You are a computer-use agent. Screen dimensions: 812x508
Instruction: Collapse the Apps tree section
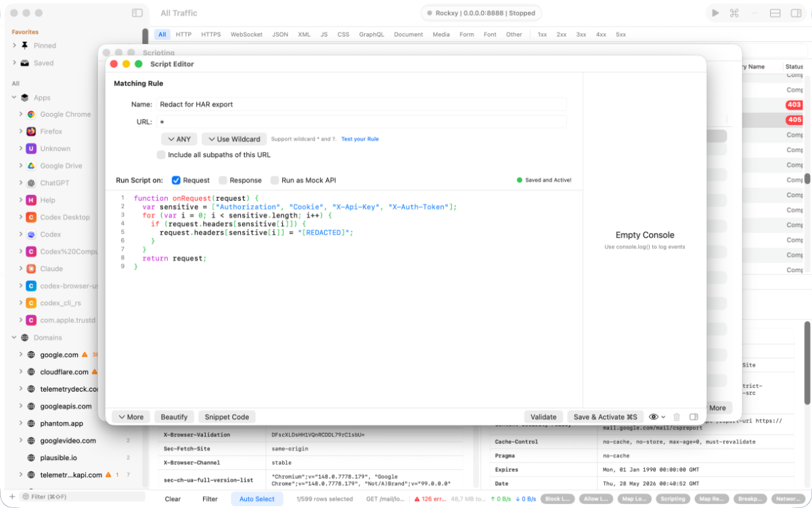[14, 97]
